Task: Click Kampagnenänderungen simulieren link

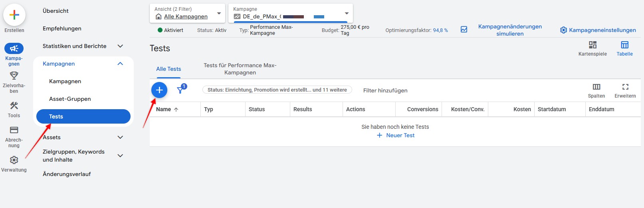Action: pyautogui.click(x=510, y=30)
